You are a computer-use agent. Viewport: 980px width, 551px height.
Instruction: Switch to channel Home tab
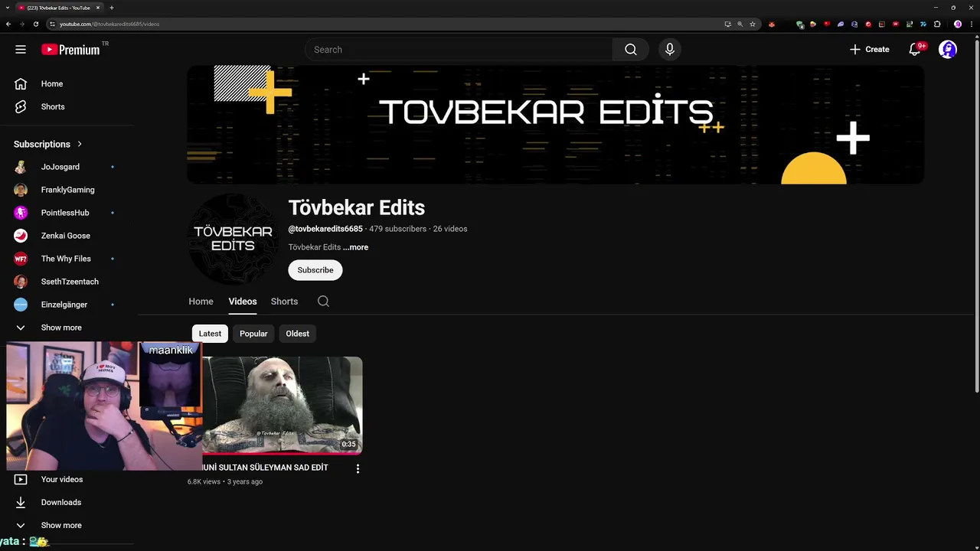point(201,302)
